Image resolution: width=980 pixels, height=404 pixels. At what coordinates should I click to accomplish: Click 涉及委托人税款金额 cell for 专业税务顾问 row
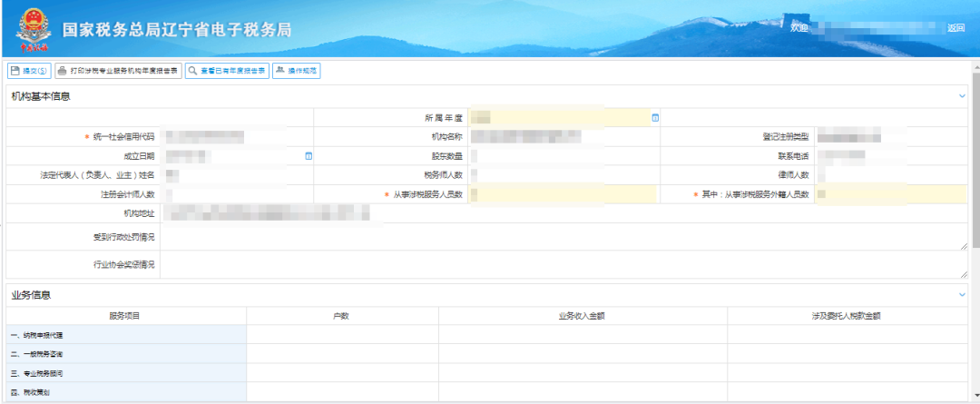847,373
